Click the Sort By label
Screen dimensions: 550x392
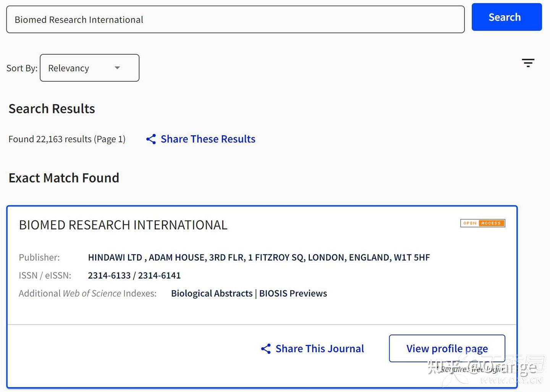coord(22,68)
